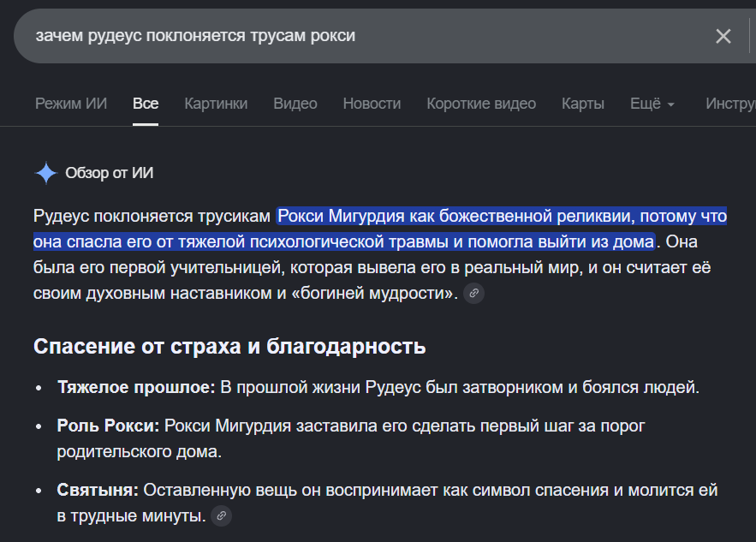
Task: Go to the Карты tab
Action: point(583,104)
